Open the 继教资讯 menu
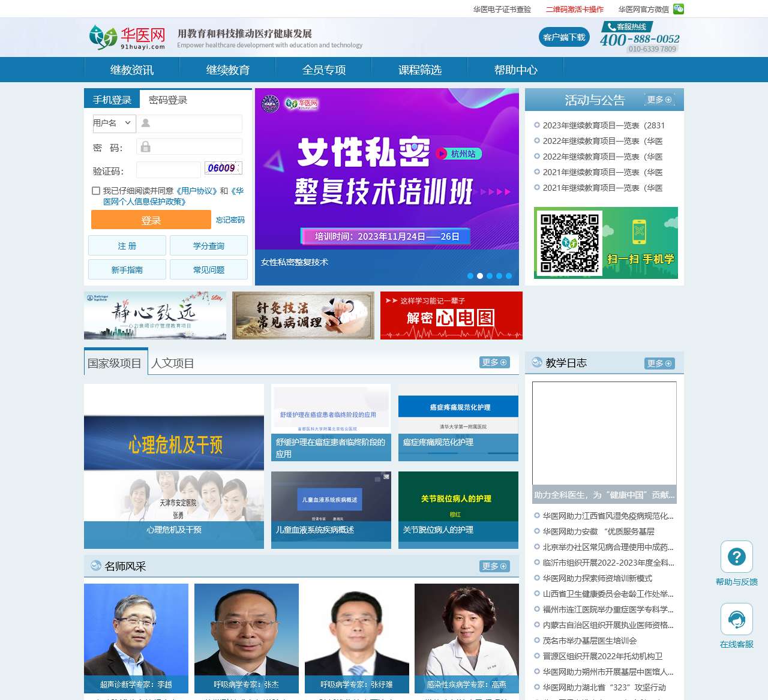This screenshot has height=700, width=768. point(132,70)
